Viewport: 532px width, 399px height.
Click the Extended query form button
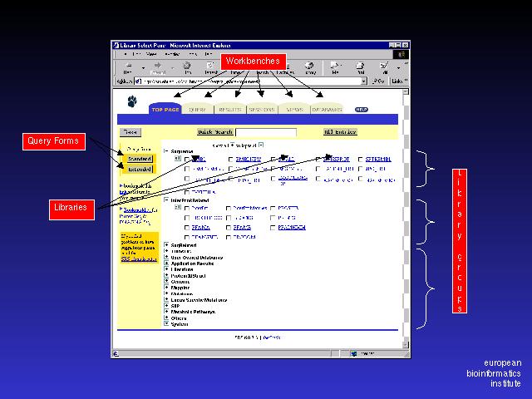click(x=139, y=169)
